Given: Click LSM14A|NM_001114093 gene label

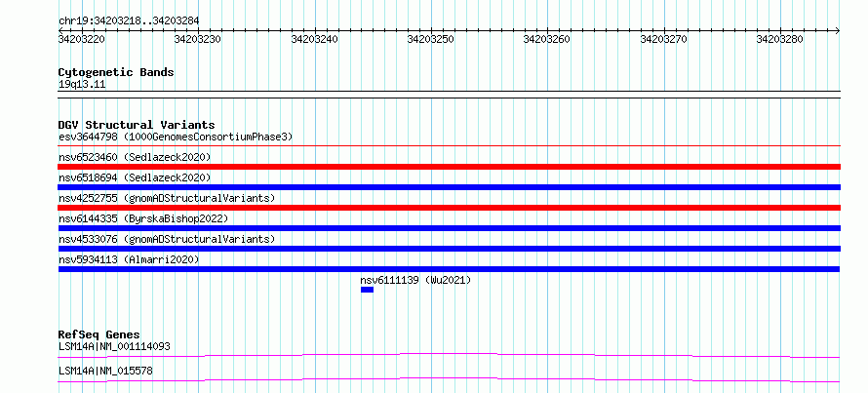Looking at the screenshot, I should pos(114,347).
